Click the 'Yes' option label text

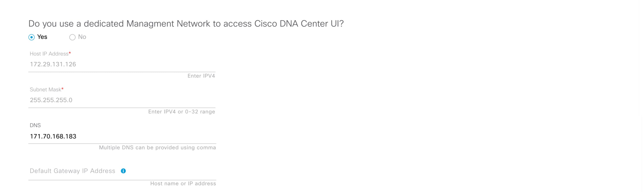pyautogui.click(x=42, y=37)
